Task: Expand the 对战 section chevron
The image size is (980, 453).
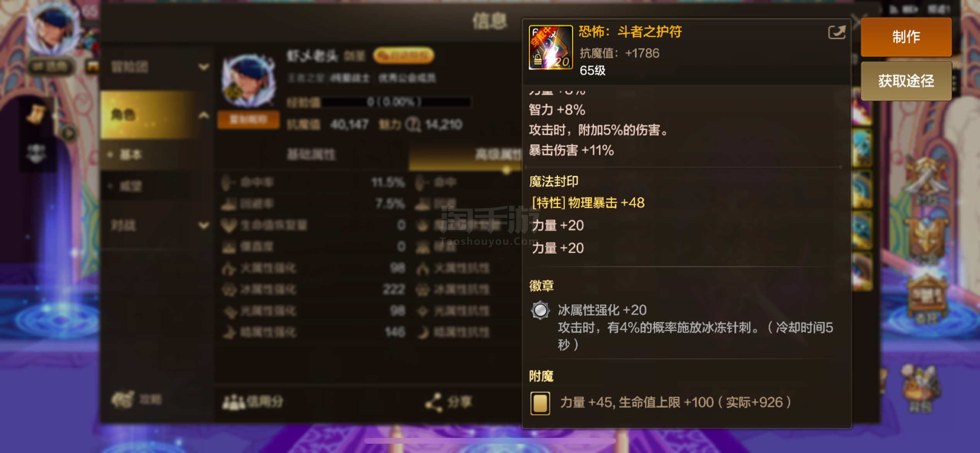Action: (x=204, y=225)
